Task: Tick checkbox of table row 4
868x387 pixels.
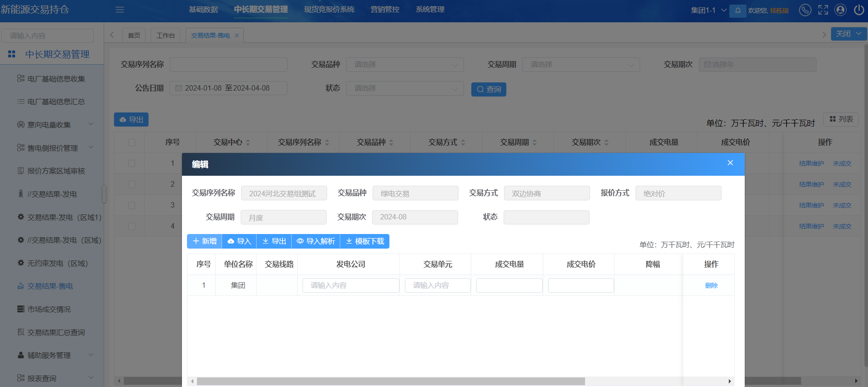Action: point(131,226)
